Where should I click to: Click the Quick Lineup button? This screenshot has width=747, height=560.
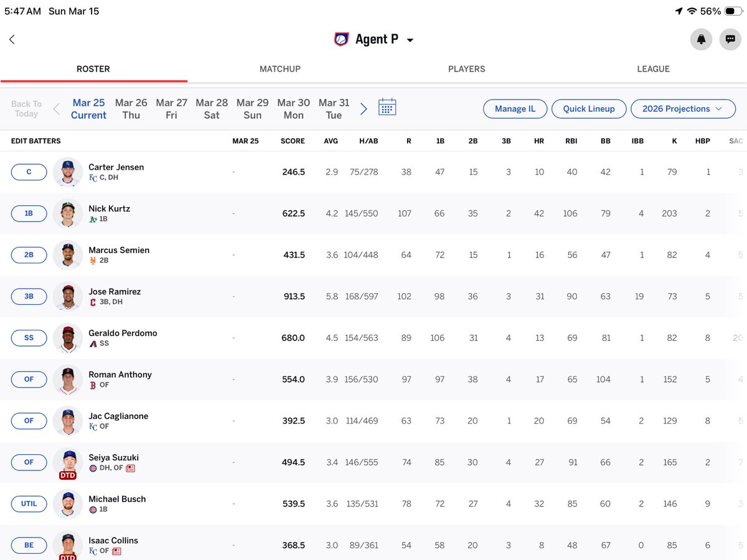click(589, 109)
